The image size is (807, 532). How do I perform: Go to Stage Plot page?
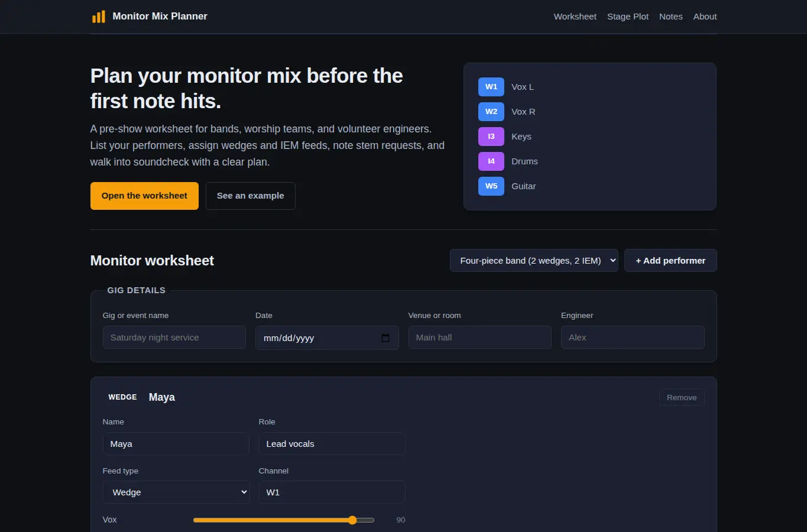pos(628,17)
